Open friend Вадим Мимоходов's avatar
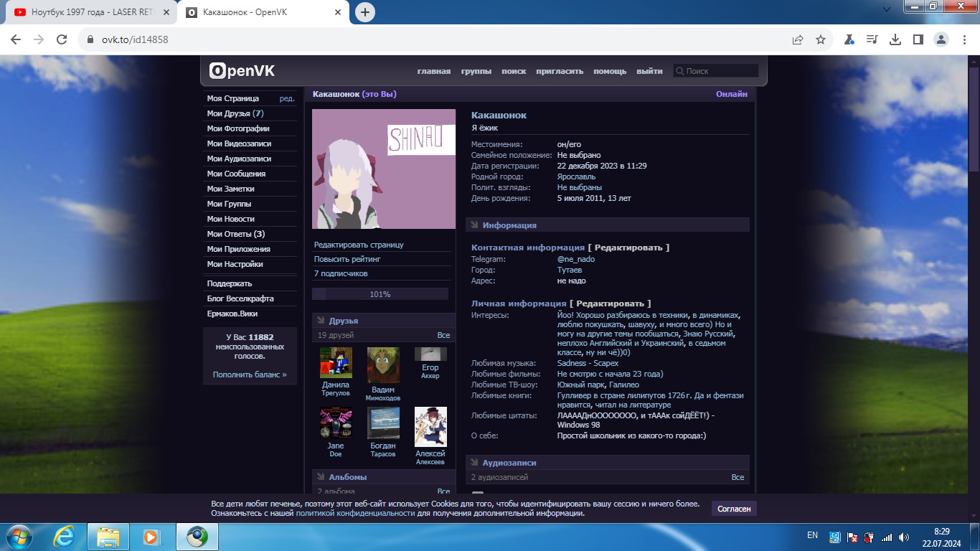Image resolution: width=980 pixels, height=551 pixels. [382, 364]
